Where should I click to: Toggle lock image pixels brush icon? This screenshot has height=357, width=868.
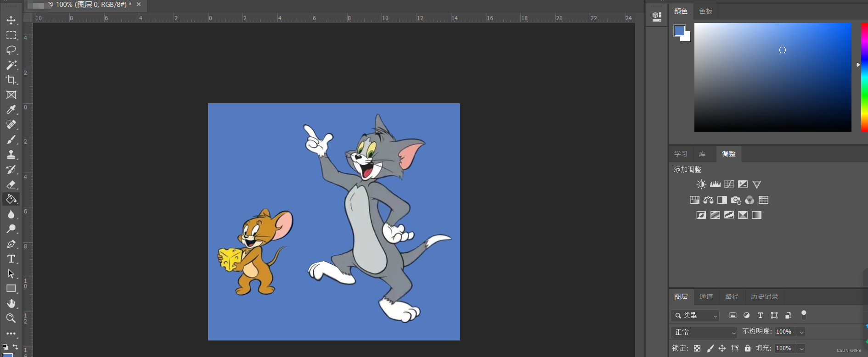click(x=710, y=348)
